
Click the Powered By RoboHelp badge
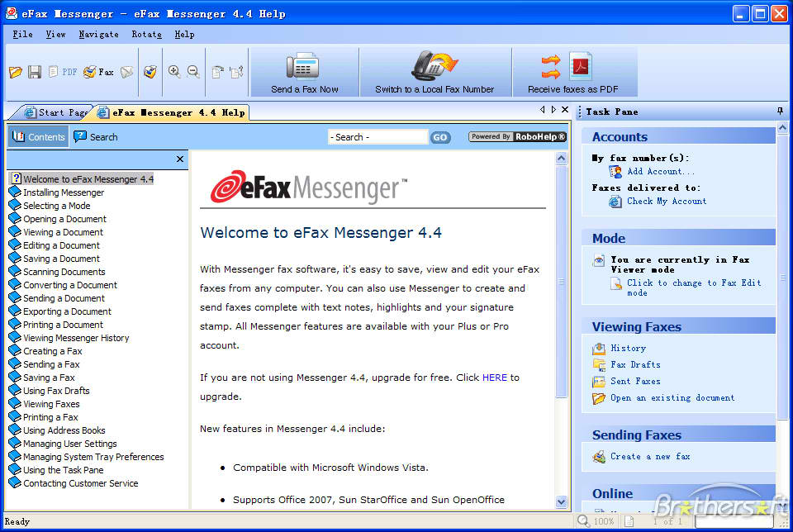[517, 136]
